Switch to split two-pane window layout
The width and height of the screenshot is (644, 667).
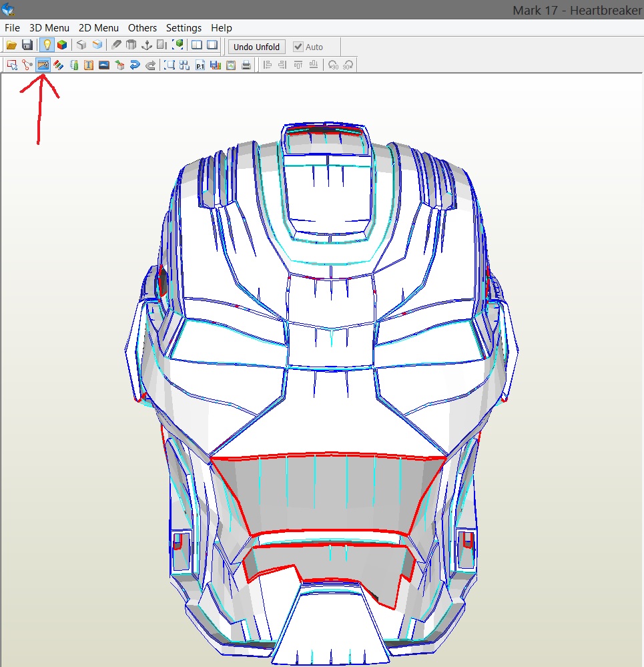point(196,45)
